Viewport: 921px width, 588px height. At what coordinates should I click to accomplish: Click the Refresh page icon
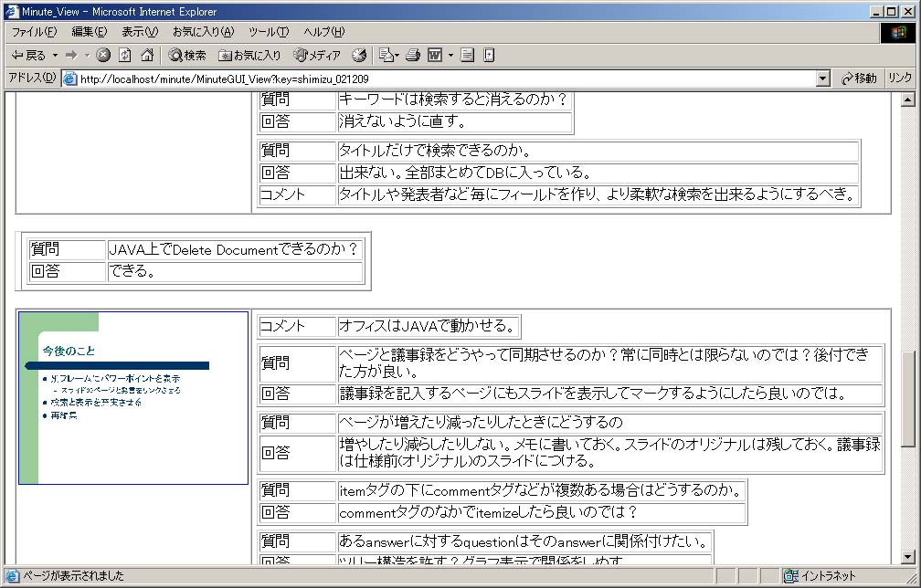[124, 55]
